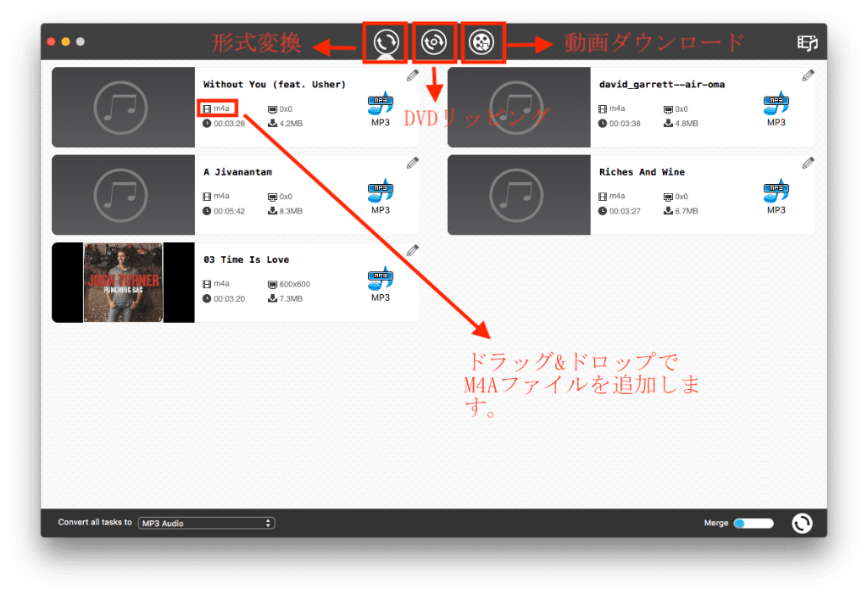Open the video download tab icon
868x595 pixels.
(x=482, y=42)
